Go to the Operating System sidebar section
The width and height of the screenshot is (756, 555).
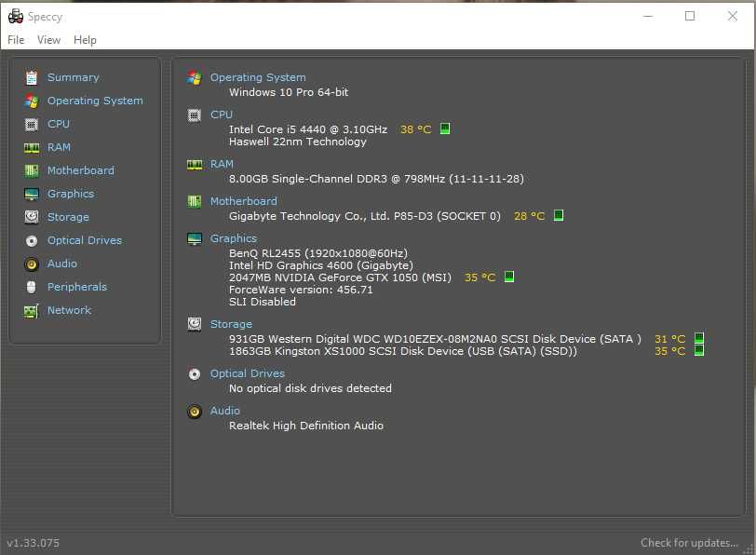click(95, 101)
